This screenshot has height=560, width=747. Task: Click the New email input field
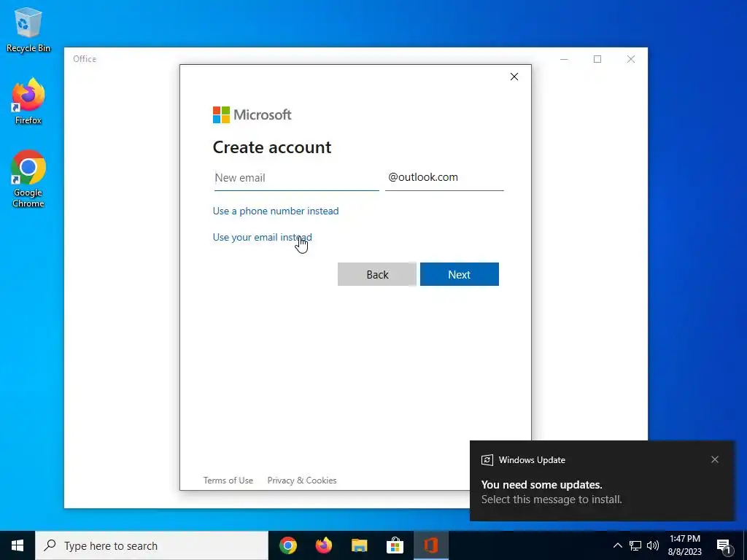point(296,178)
